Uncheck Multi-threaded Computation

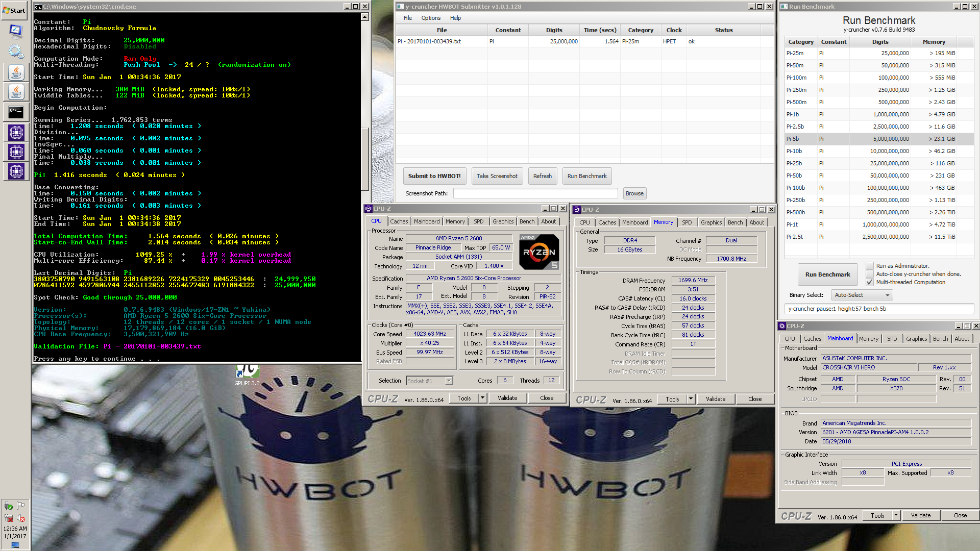coord(870,282)
